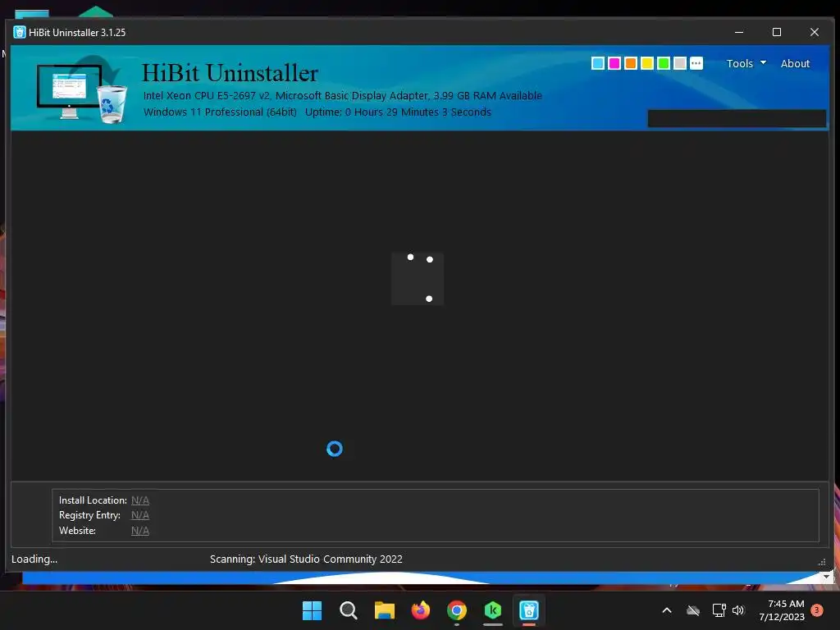
Task: Click the HiBit Uninstaller monitor and trash logo
Action: [82, 89]
